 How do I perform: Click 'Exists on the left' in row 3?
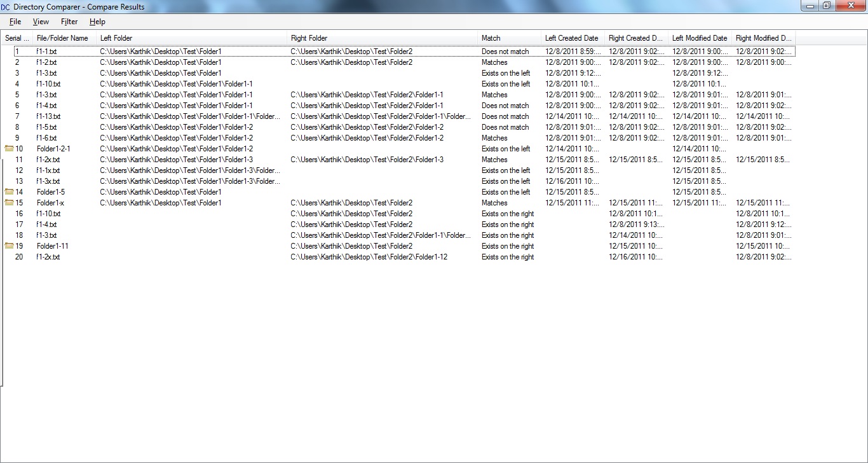coord(506,73)
